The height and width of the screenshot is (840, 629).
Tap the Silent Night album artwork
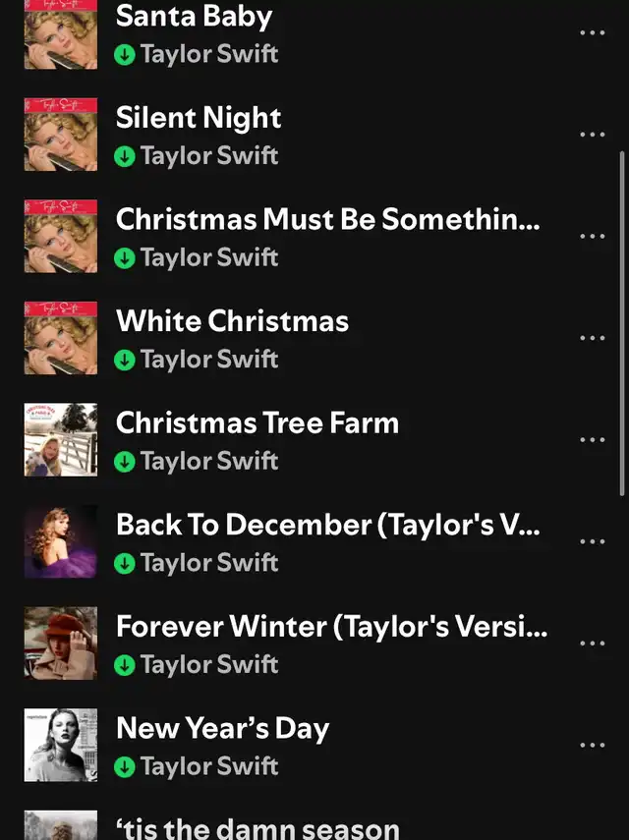(x=61, y=135)
